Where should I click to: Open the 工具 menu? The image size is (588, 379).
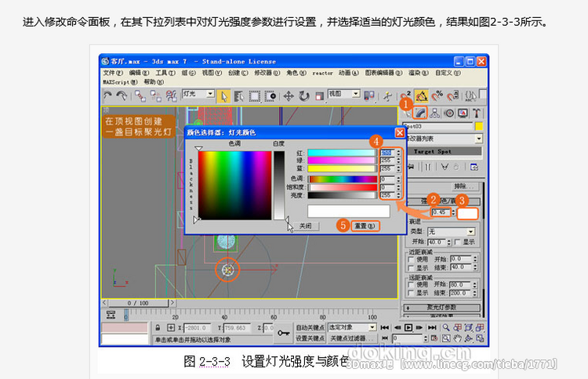click(x=165, y=73)
